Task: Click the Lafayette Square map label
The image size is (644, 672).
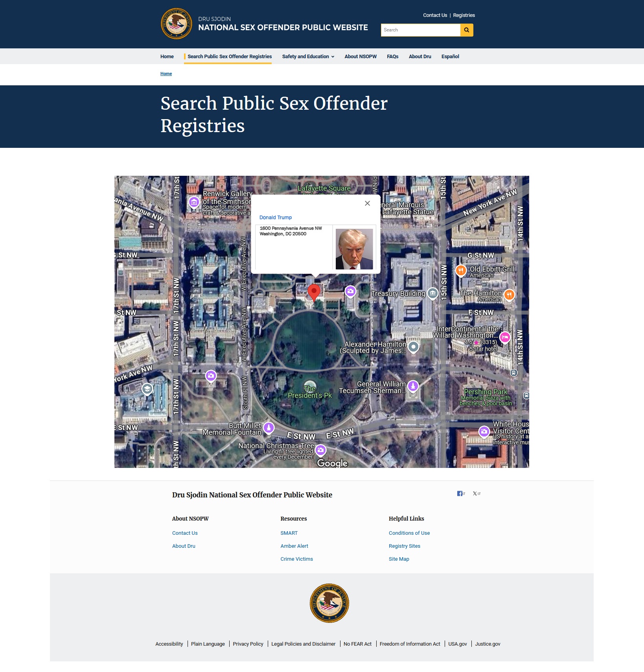Action: coord(324,188)
